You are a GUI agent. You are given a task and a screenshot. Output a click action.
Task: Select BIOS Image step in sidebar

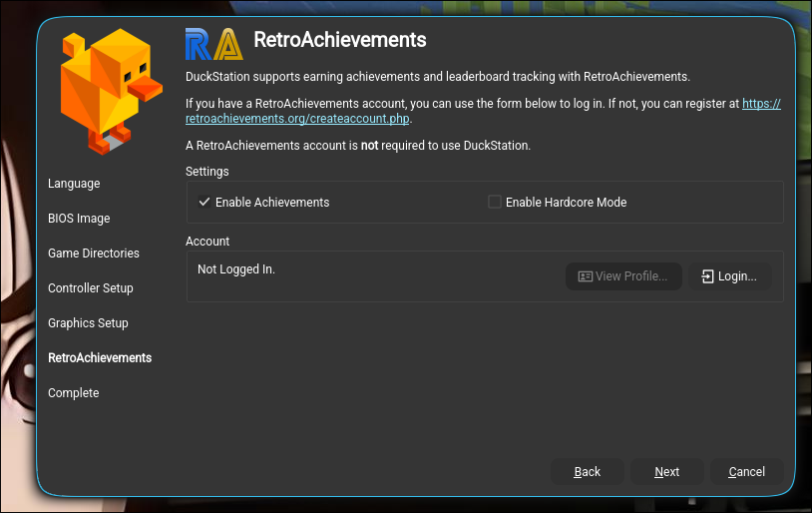[x=79, y=219]
